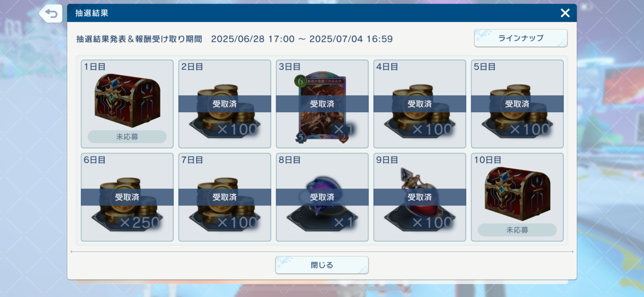Select the Day 6 x250 coins reward

click(x=127, y=204)
